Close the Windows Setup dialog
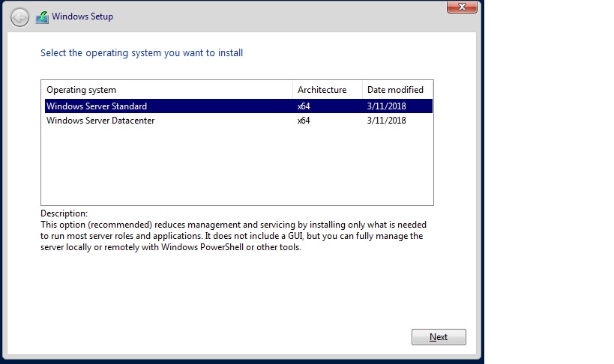 coord(462,7)
